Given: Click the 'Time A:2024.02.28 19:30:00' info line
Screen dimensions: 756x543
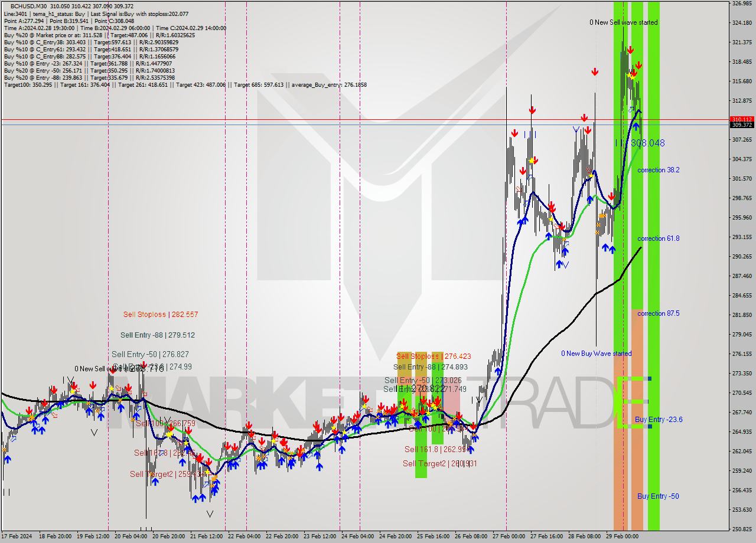Looking at the screenshot, I should (x=115, y=28).
